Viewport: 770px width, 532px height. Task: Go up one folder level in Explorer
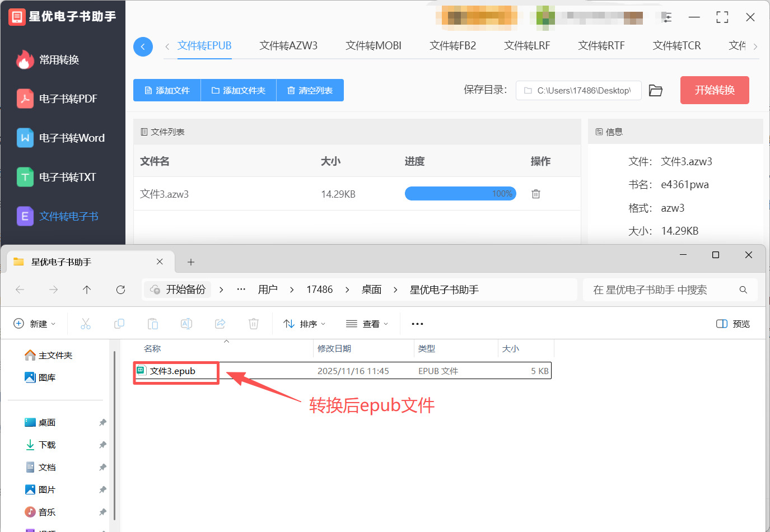coord(87,290)
